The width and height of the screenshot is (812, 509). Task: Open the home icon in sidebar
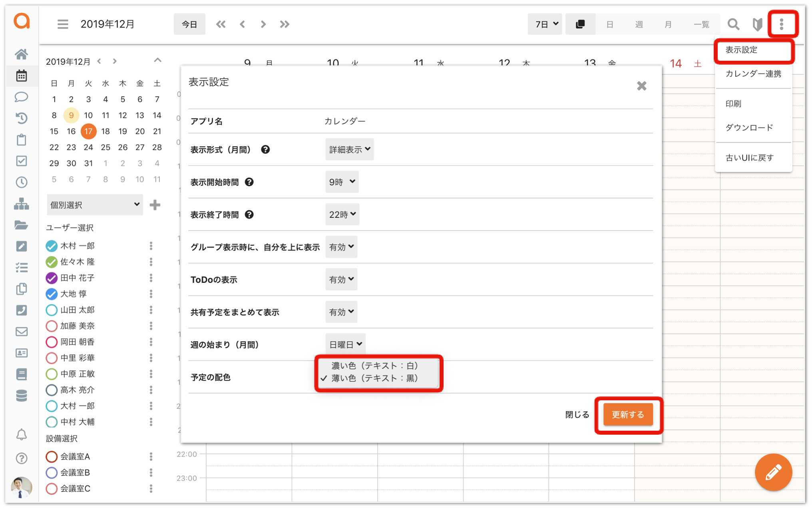(22, 54)
